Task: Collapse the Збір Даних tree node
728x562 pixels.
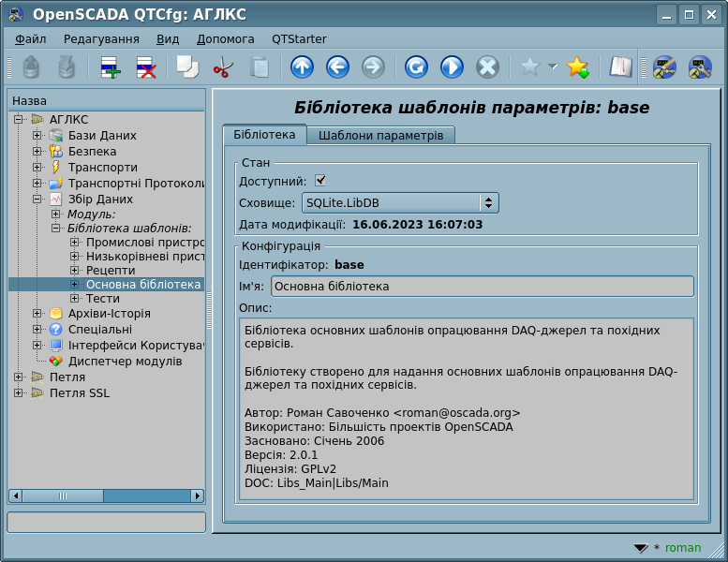Action: [x=37, y=200]
